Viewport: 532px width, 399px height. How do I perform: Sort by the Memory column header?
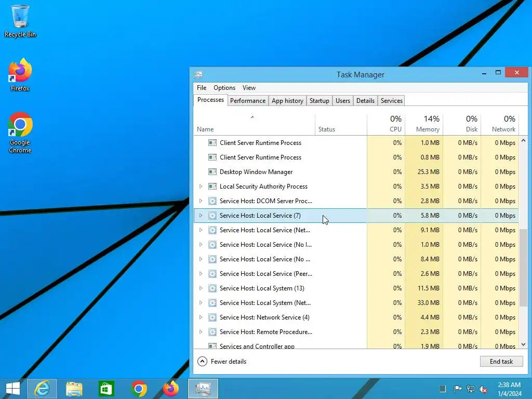tap(424, 125)
